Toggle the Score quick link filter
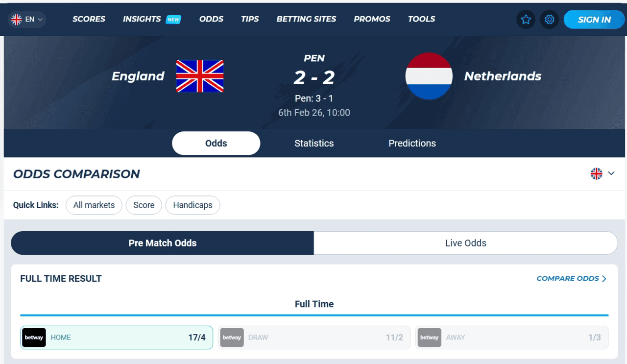The width and height of the screenshot is (627, 364). (x=144, y=205)
